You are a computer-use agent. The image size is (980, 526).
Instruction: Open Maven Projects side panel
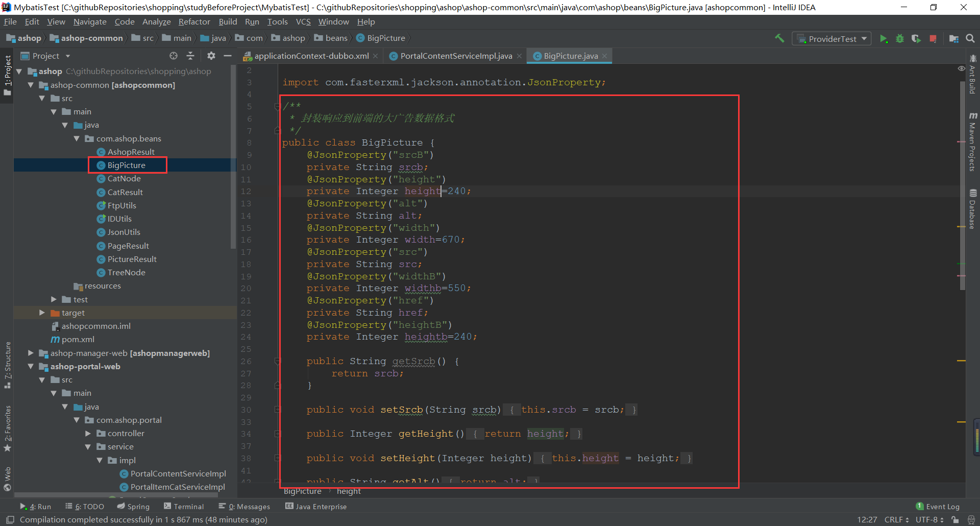point(973,142)
